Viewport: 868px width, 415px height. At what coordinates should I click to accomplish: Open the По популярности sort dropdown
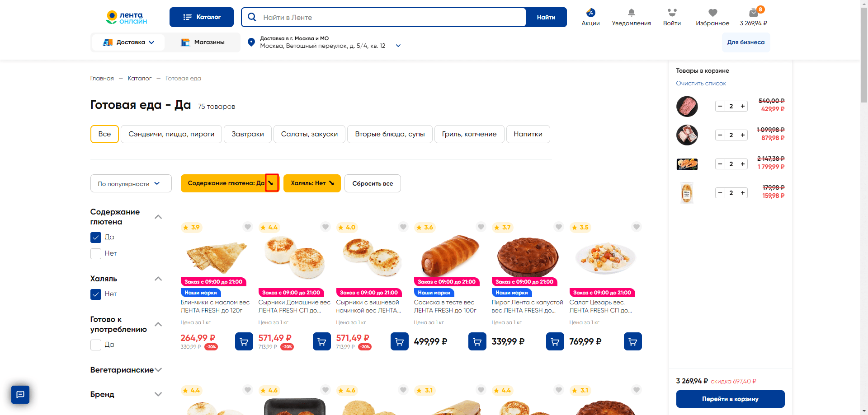[131, 183]
